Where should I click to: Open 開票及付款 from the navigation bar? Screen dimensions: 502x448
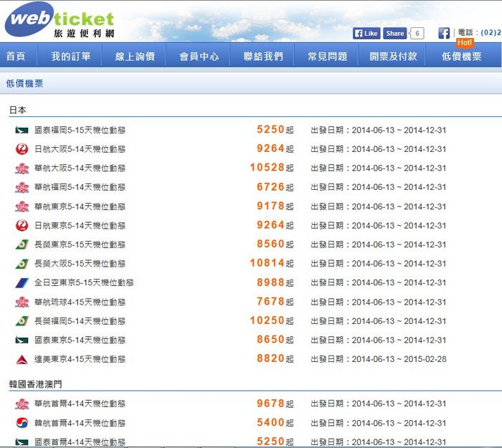tap(393, 57)
